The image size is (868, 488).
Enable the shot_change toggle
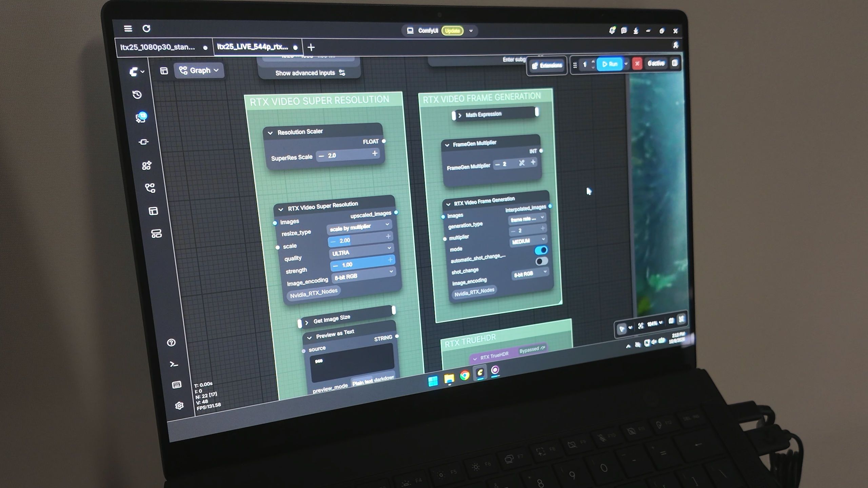pos(541,261)
